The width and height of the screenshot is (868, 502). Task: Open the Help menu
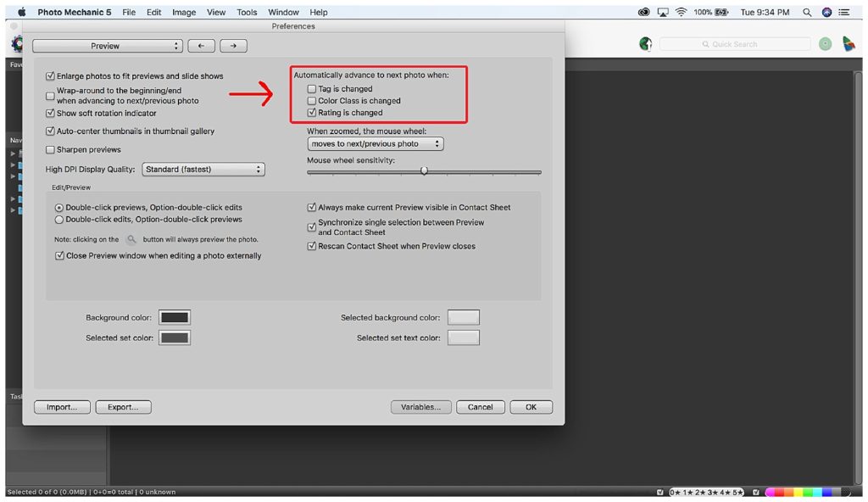319,12
